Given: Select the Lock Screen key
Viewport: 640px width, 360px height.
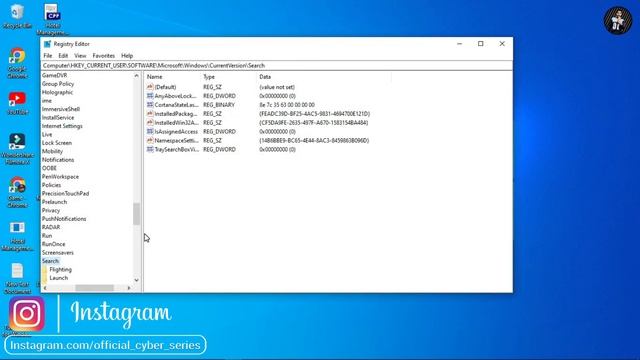Looking at the screenshot, I should tap(56, 143).
